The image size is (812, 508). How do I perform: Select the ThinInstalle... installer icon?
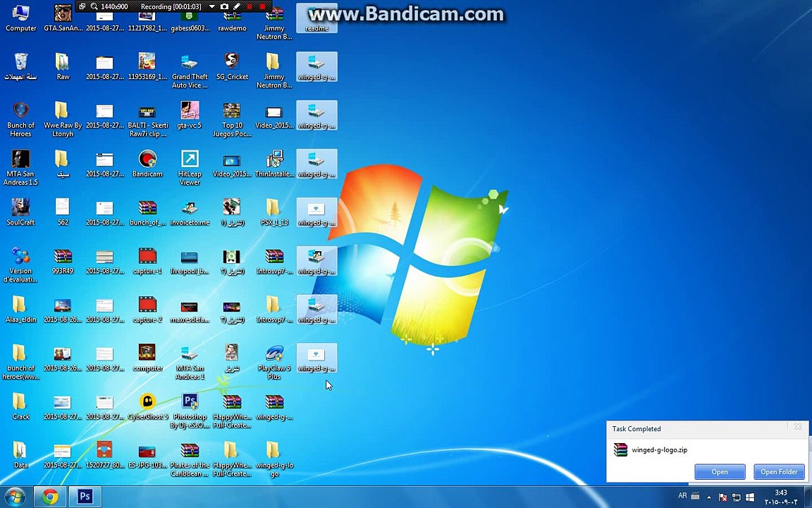274,164
